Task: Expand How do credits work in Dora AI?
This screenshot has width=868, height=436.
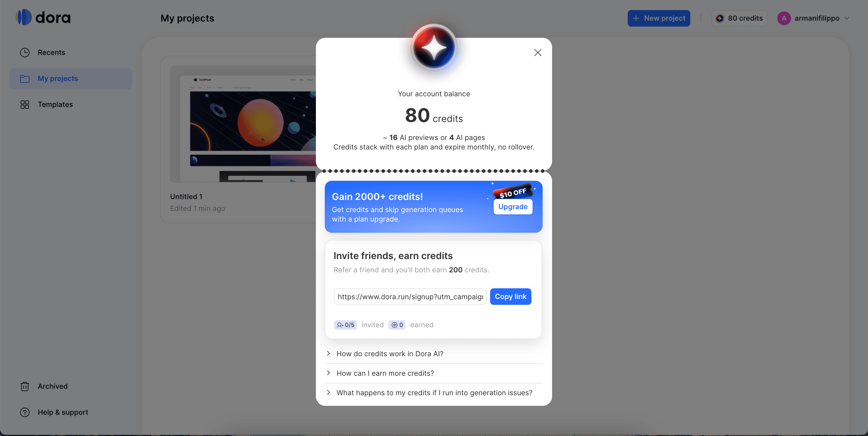Action: (433, 354)
